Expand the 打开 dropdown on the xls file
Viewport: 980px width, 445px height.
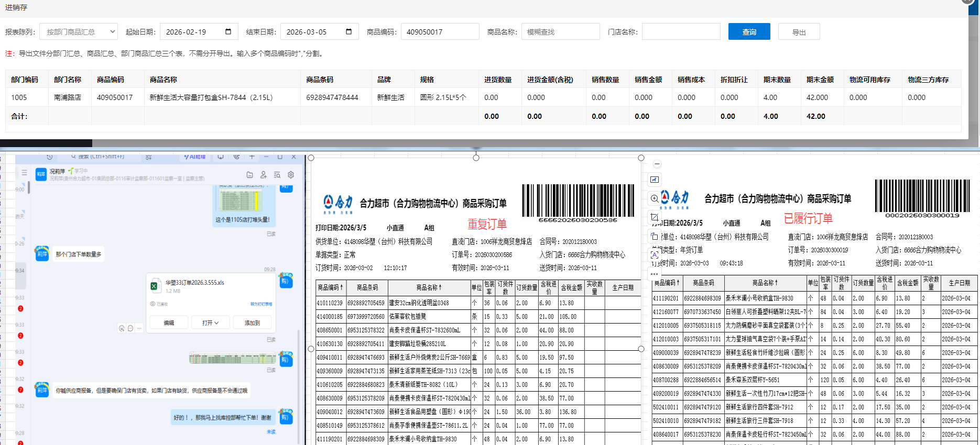211,323
